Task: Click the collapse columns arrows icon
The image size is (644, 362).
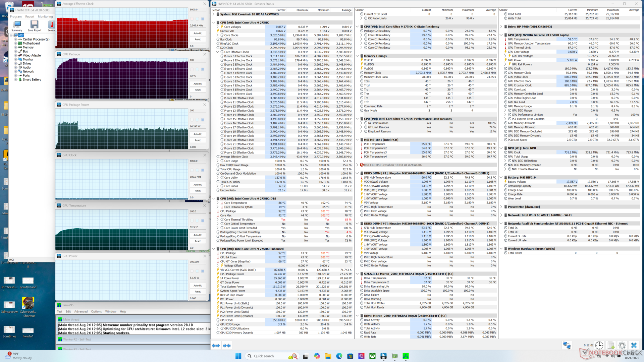Action: coord(227,346)
